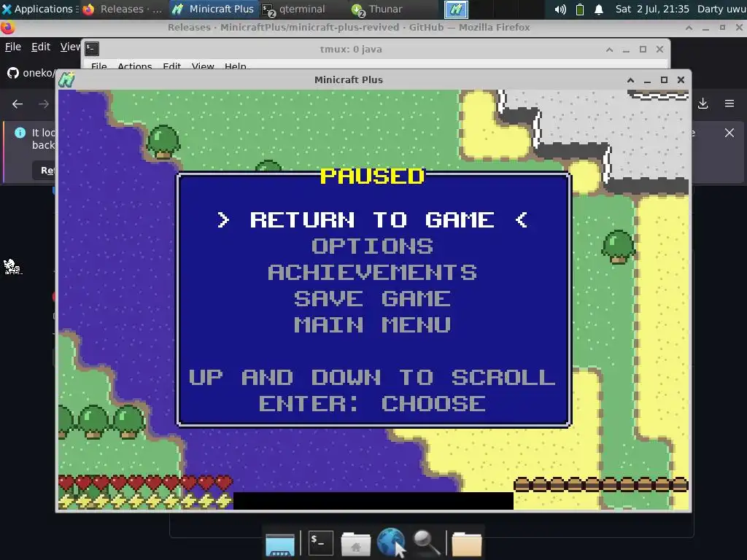The height and width of the screenshot is (560, 747).
Task: Click the oneko cat sprite on desktop
Action: (x=12, y=267)
